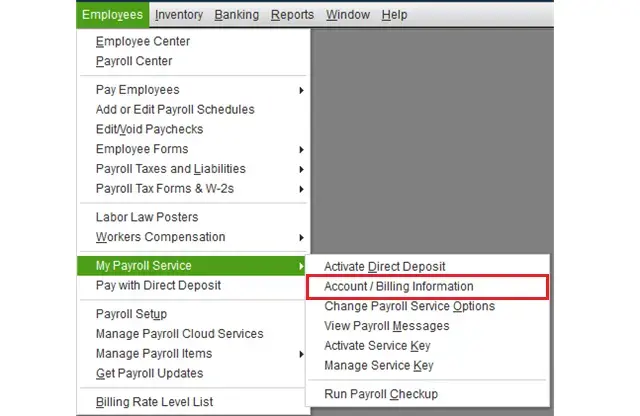Expand Employee Forms submenu arrow
The width and height of the screenshot is (640, 416).
(x=301, y=149)
